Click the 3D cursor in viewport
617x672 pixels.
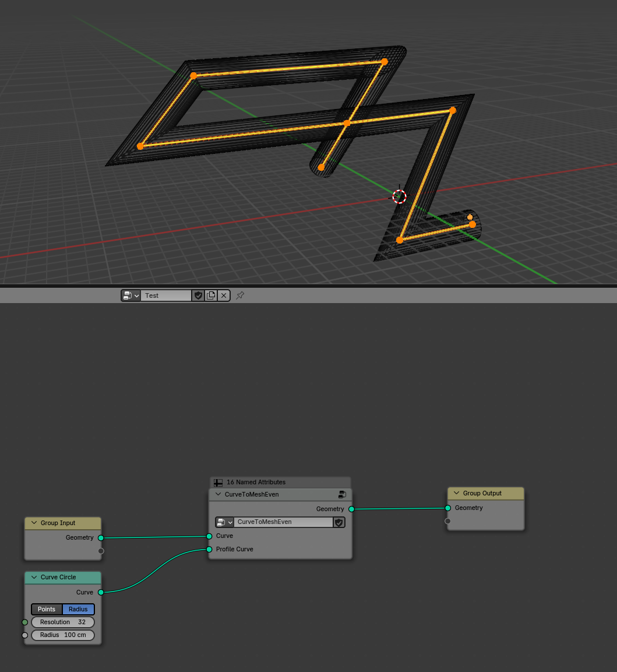[x=399, y=197]
